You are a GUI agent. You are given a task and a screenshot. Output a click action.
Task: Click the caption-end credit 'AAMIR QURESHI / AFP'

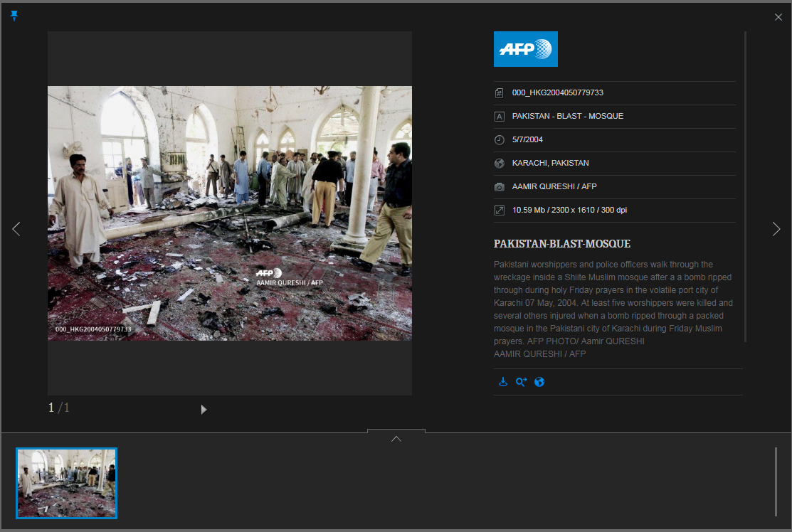(x=539, y=354)
